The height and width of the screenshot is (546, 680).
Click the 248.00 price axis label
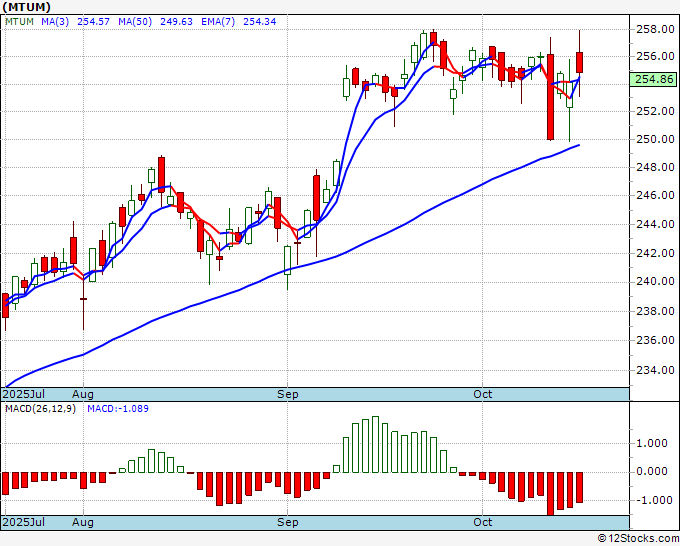click(655, 167)
